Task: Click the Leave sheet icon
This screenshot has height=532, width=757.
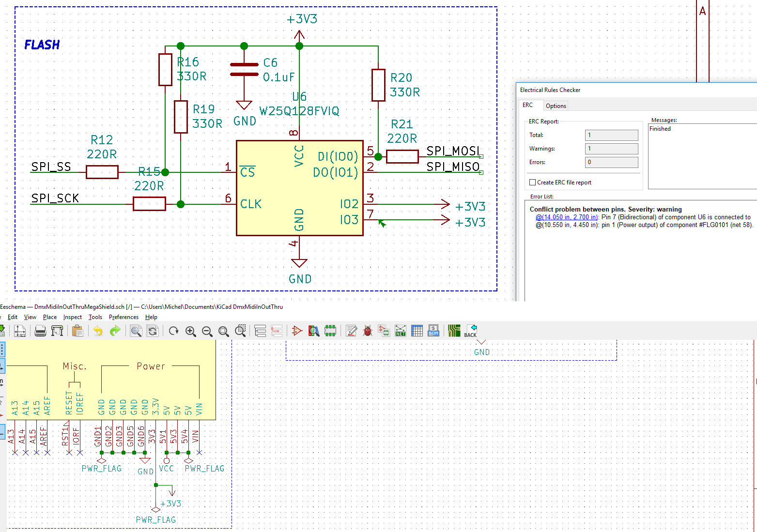Action: click(x=277, y=331)
